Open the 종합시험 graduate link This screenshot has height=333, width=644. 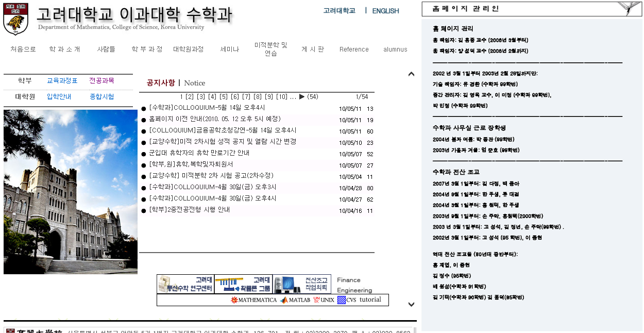tap(101, 97)
